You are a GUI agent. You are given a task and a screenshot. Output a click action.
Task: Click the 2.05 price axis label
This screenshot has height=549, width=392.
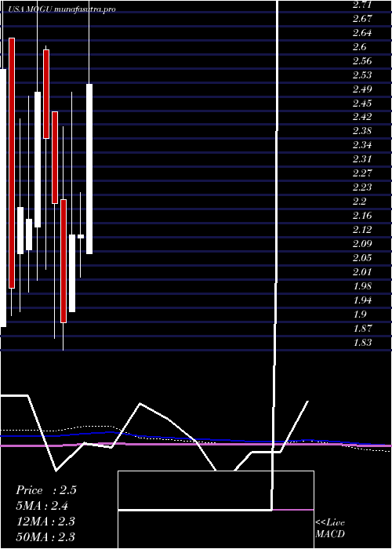tap(362, 258)
